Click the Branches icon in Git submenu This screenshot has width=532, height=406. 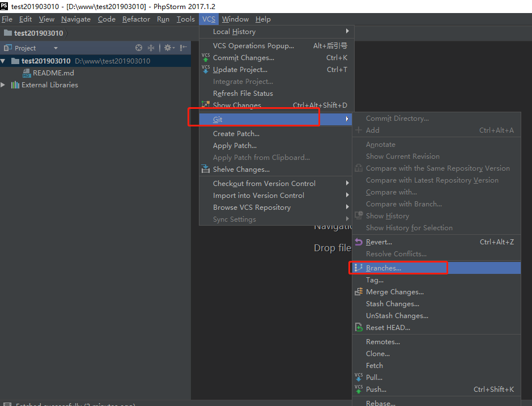[359, 268]
